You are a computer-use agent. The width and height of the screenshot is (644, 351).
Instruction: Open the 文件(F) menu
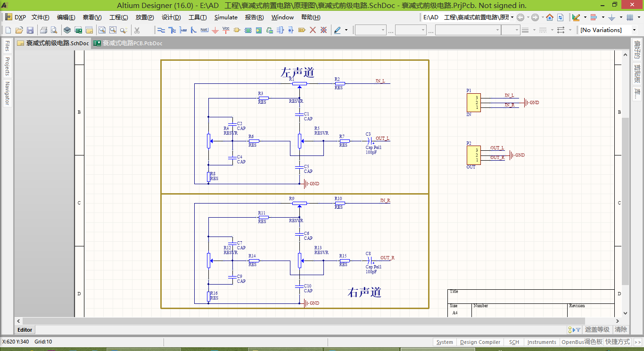(x=41, y=17)
